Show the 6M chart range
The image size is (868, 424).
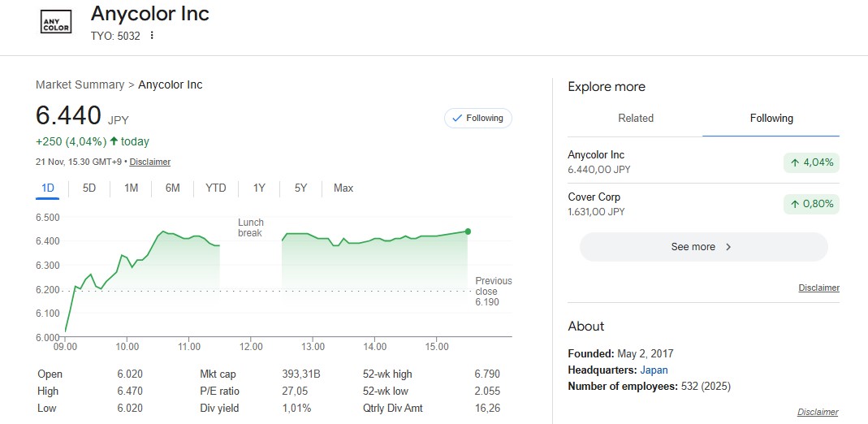click(172, 188)
